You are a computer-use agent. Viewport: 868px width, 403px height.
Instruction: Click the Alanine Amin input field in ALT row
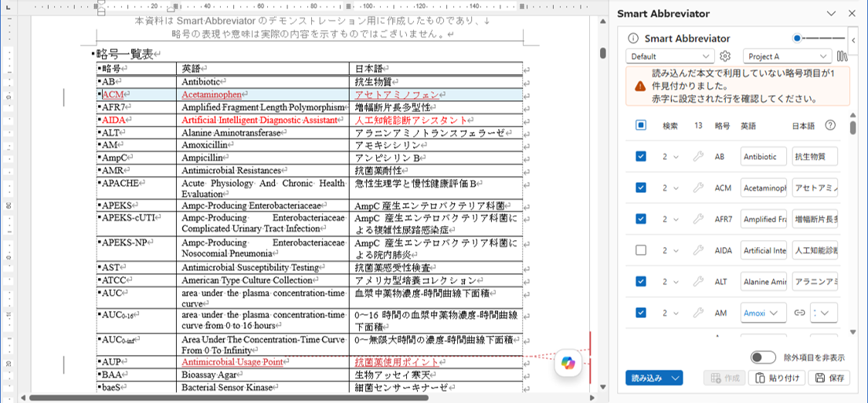point(764,282)
